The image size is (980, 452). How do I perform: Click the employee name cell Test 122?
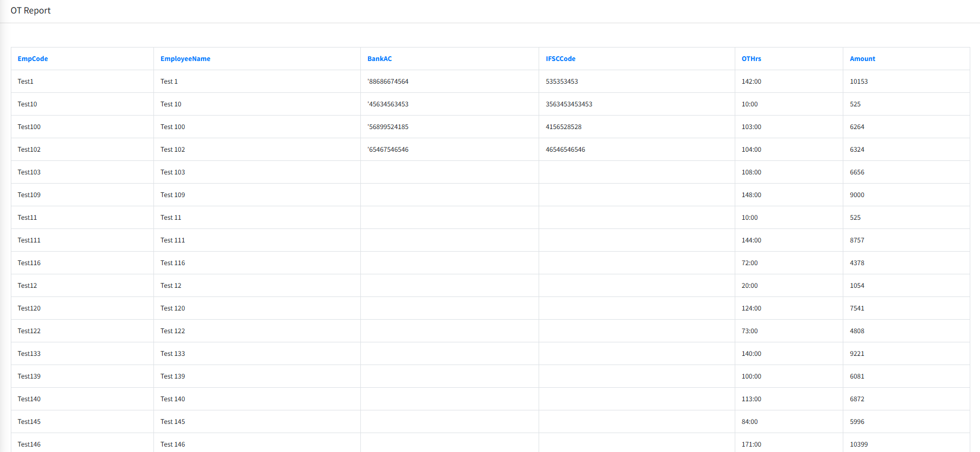point(172,331)
